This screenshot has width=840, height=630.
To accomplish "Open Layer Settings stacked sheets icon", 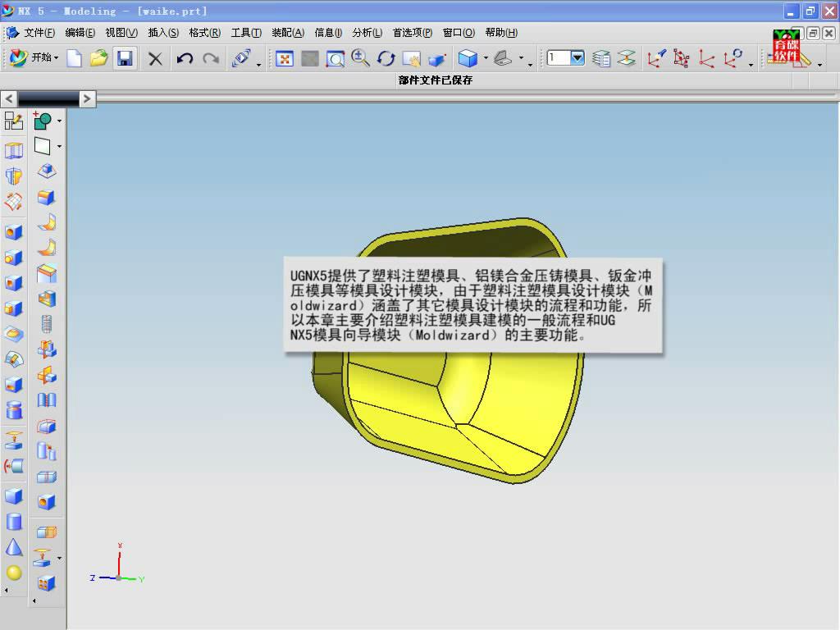I will [x=601, y=58].
